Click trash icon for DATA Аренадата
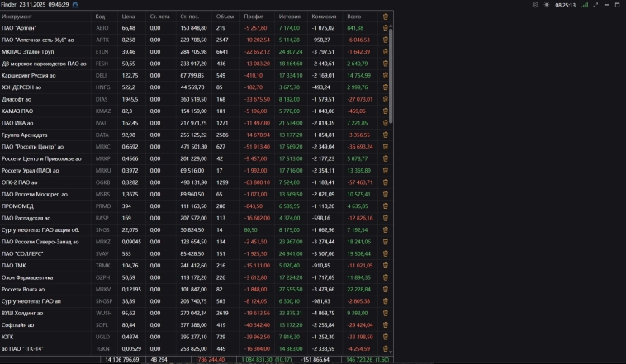This screenshot has width=626, height=364. tap(385, 135)
